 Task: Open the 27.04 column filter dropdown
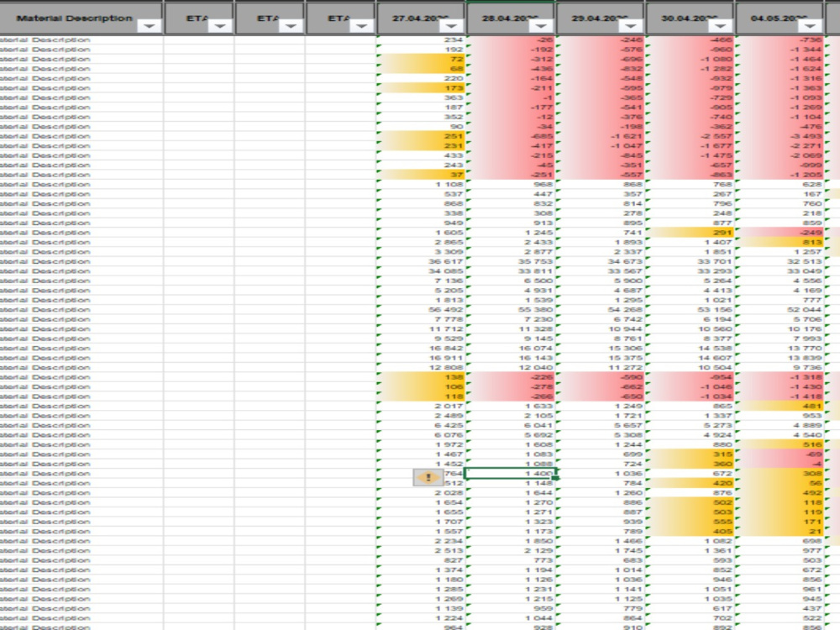[x=451, y=26]
